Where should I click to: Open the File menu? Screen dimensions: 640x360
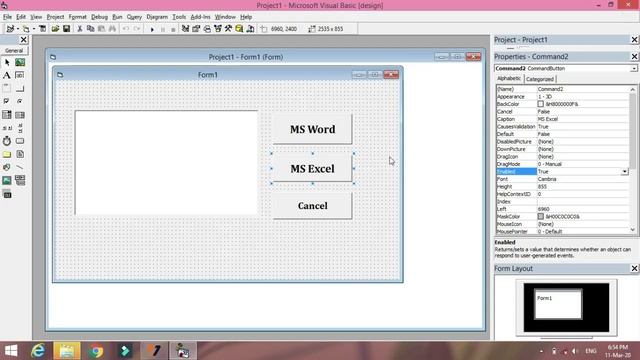point(7,17)
